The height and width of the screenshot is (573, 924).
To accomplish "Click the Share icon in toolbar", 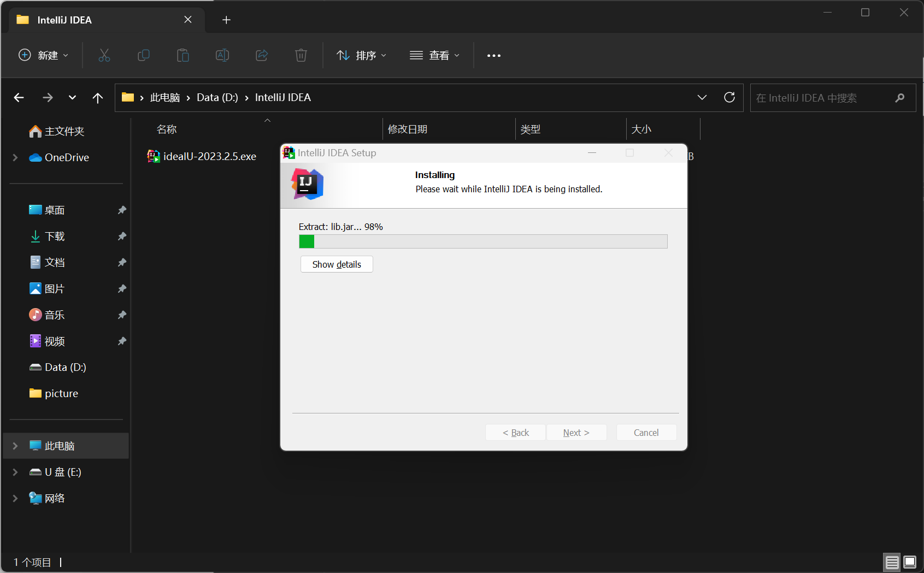I will (262, 55).
